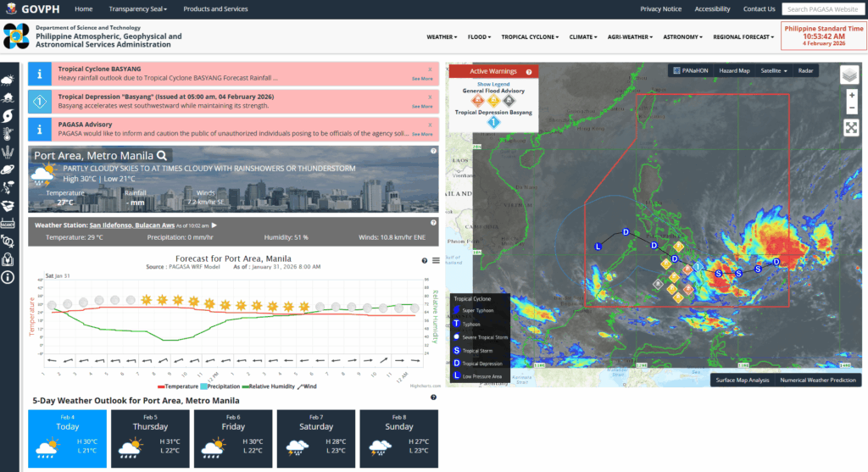Zoom out the map with minus button

tap(851, 108)
